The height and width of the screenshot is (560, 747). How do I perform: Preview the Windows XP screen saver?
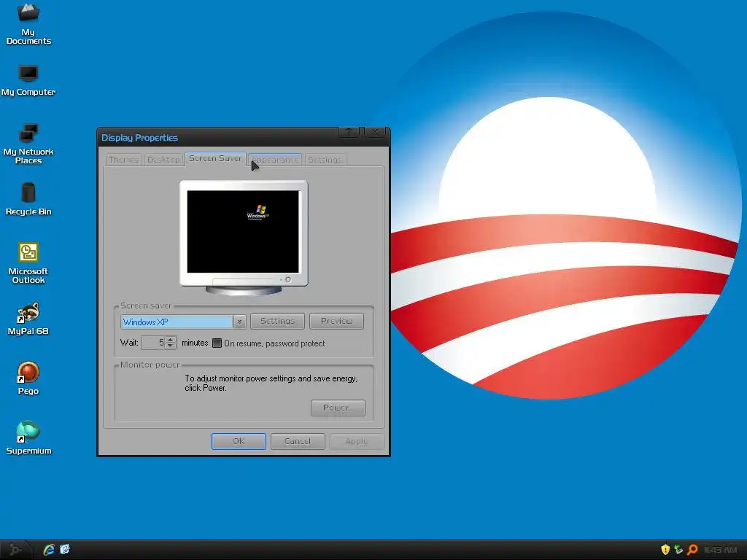point(336,321)
